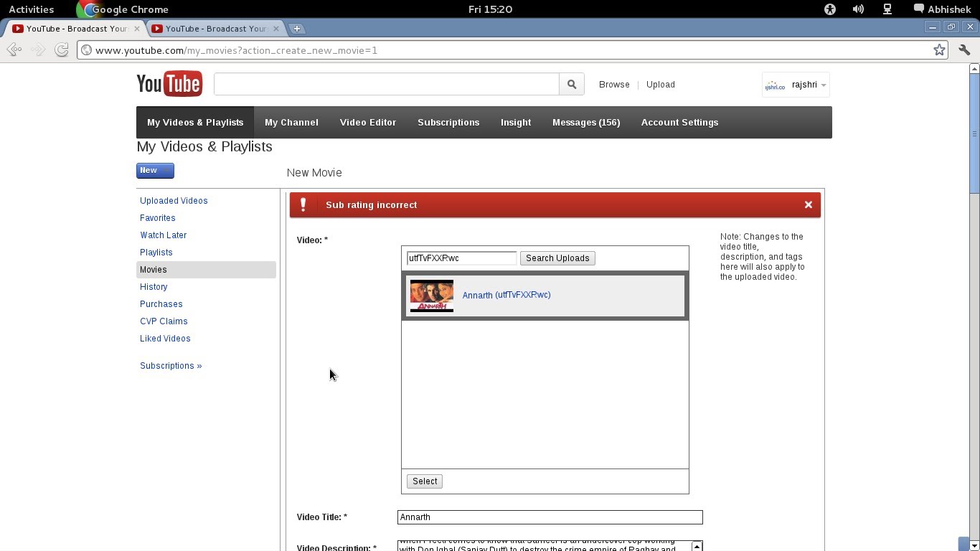The image size is (980, 551).
Task: Switch to the second YouTube browser tab
Action: click(x=216, y=29)
